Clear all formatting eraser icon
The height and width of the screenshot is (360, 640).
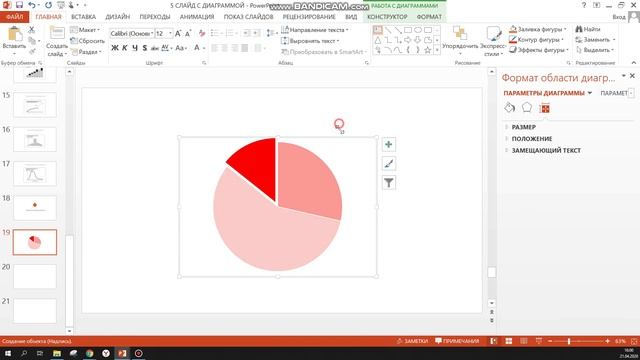[x=202, y=33]
